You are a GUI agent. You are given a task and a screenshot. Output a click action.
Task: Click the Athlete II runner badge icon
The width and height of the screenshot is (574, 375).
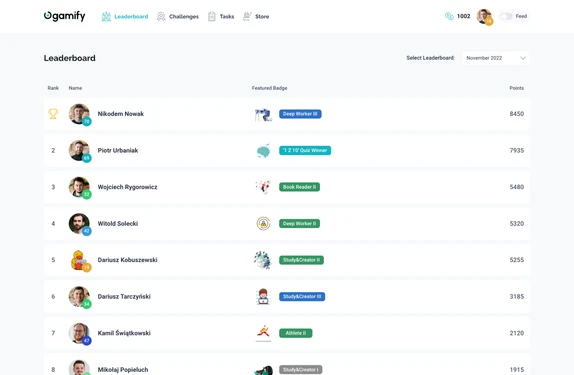click(x=263, y=333)
